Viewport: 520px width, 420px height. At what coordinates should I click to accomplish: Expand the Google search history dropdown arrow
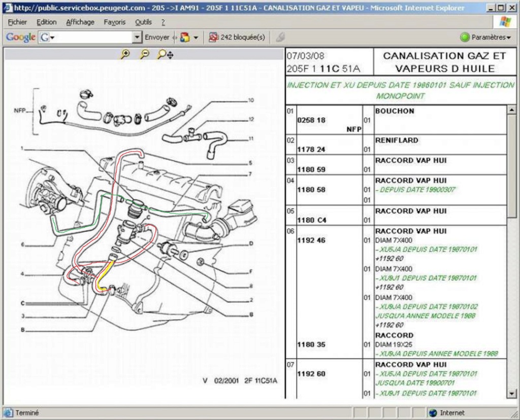pyautogui.click(x=137, y=38)
